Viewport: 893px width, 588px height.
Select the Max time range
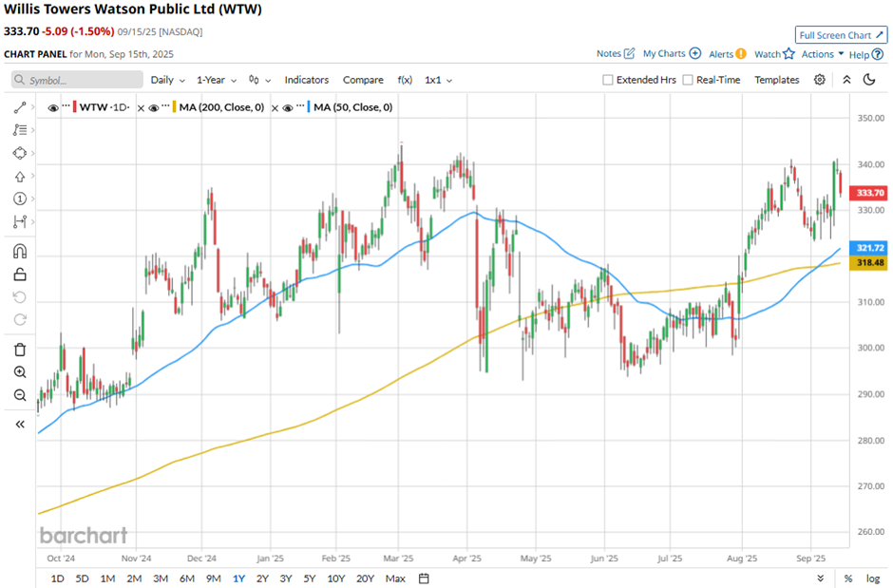[x=395, y=579]
